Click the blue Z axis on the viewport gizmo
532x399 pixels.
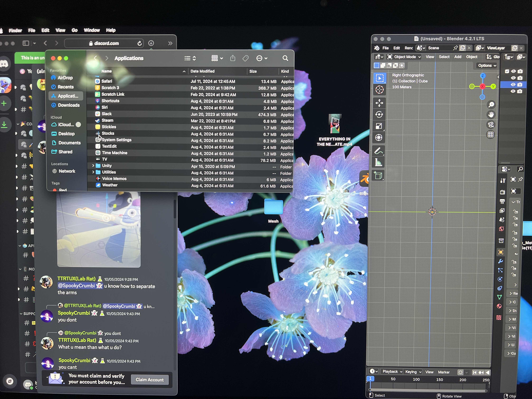(483, 76)
